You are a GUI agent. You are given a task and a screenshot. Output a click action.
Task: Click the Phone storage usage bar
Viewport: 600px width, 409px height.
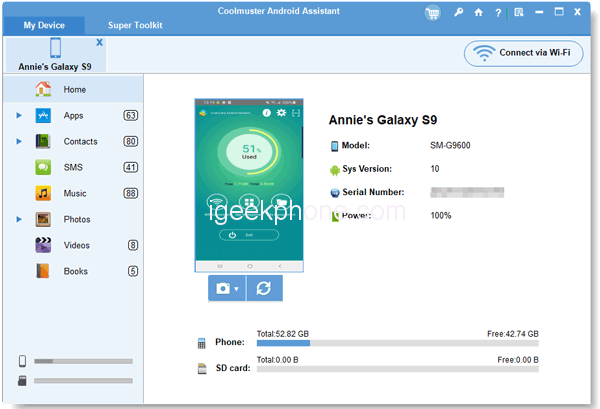[398, 344]
